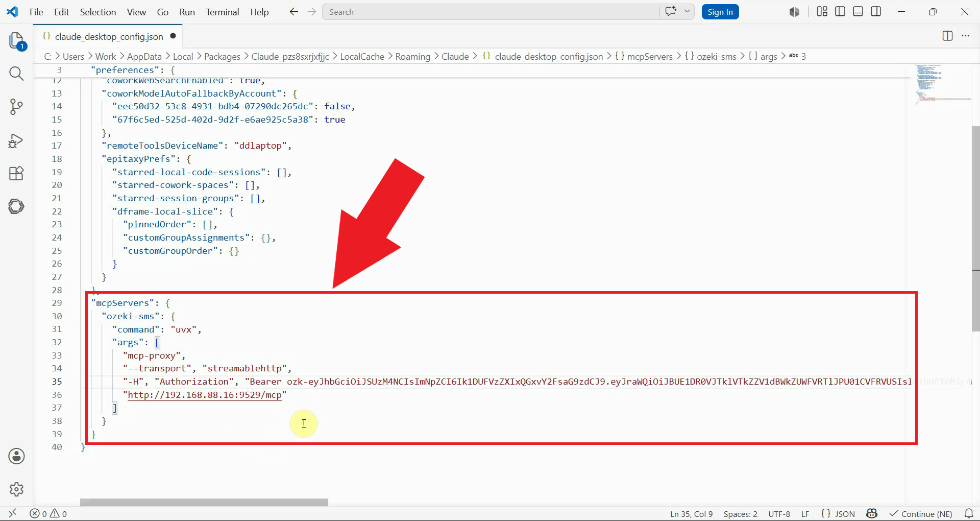Change indentation Spaces: 2

(x=740, y=514)
